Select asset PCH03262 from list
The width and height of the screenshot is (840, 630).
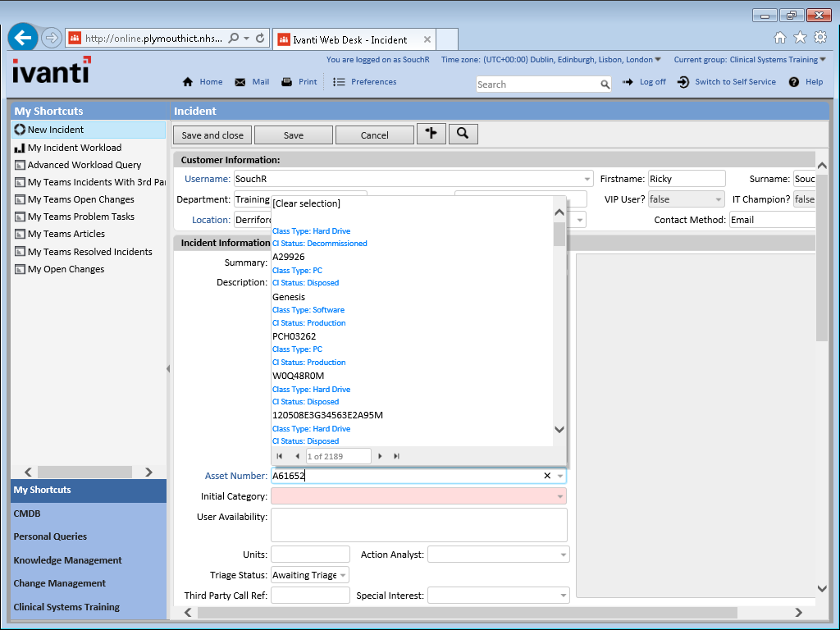click(x=294, y=336)
